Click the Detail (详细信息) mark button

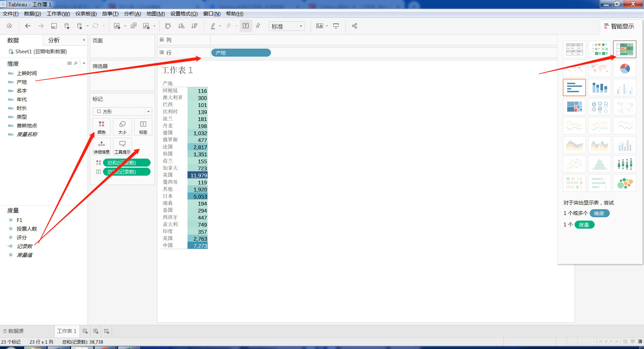coord(101,147)
